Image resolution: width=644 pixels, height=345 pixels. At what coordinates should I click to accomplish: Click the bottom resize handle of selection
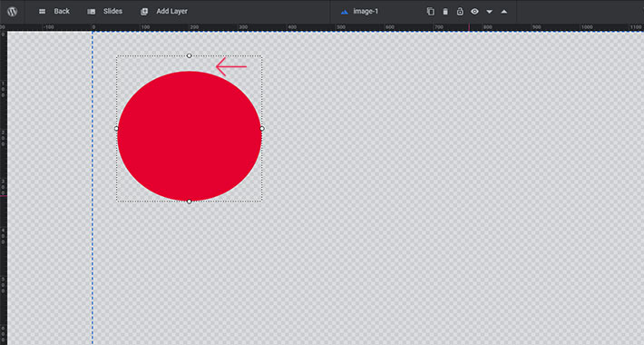coord(189,202)
